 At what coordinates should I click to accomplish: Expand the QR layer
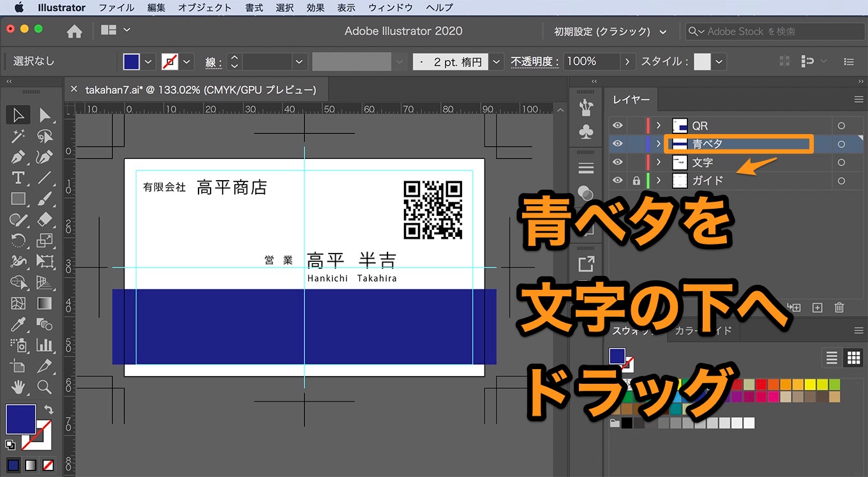(659, 126)
